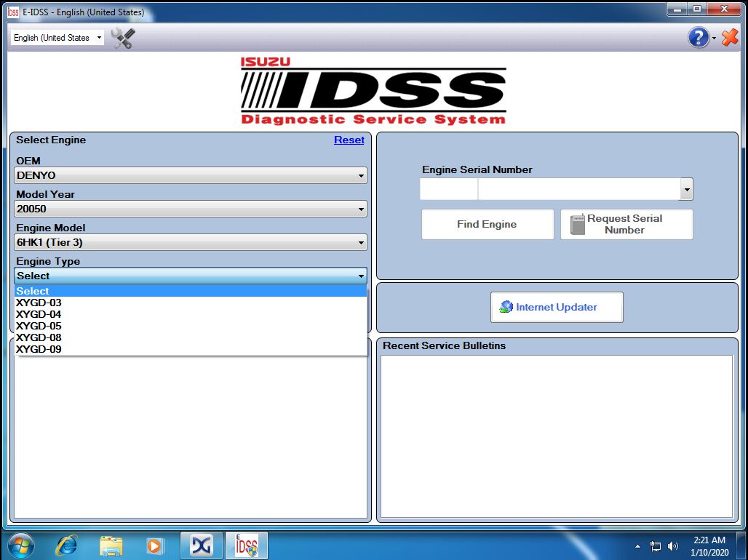Click the volume speaker tray icon
Screen dimensions: 748x560
pyautogui.click(x=672, y=546)
